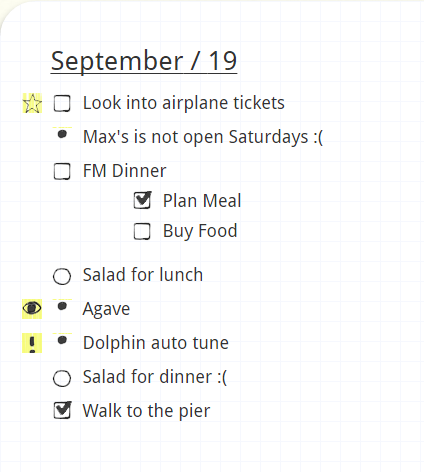This screenshot has height=472, width=424.
Task: Uncheck the Plan Meal checkbox
Action: pyautogui.click(x=142, y=200)
